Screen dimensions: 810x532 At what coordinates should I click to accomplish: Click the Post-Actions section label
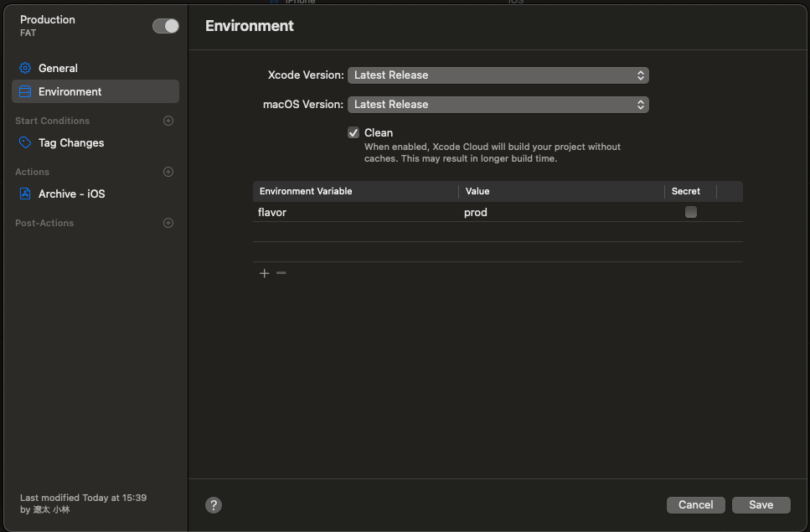coord(44,223)
